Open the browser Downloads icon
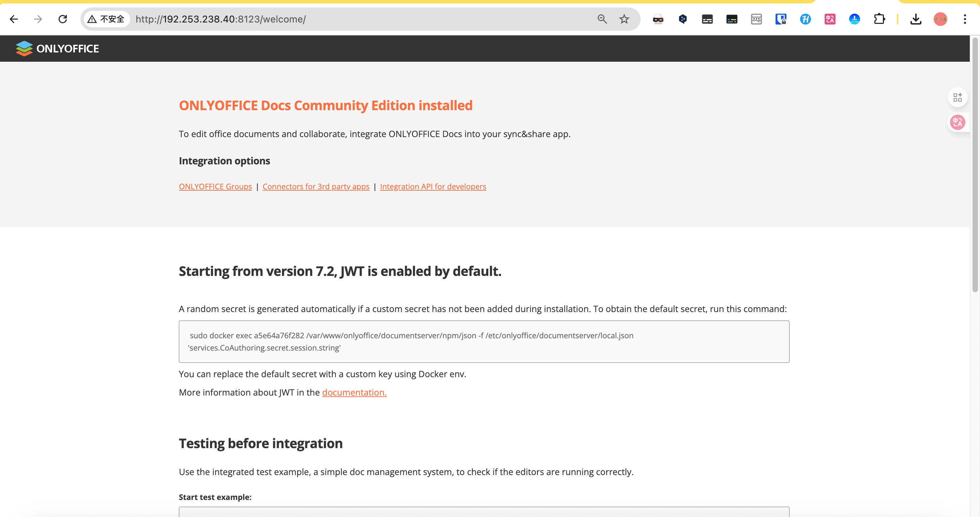Image resolution: width=980 pixels, height=517 pixels. pos(916,19)
